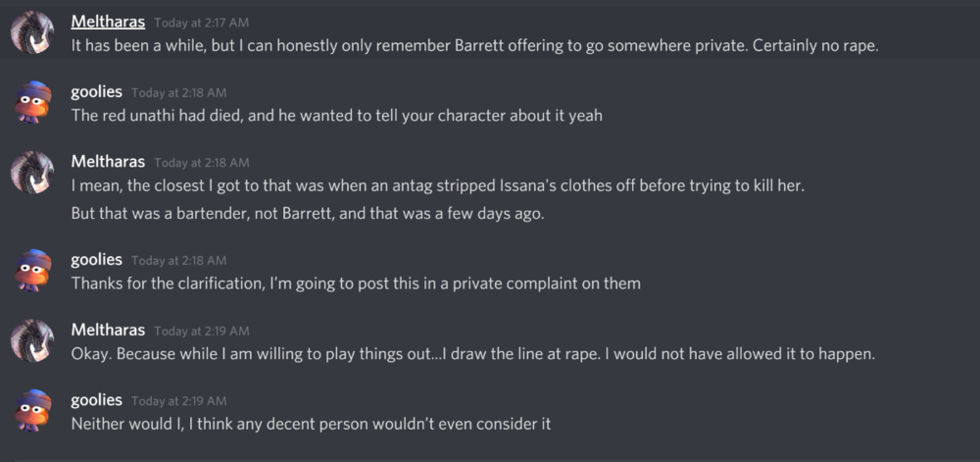Select the message Okay. Because while I am willing
Screen dimensions: 980x462
[471, 354]
